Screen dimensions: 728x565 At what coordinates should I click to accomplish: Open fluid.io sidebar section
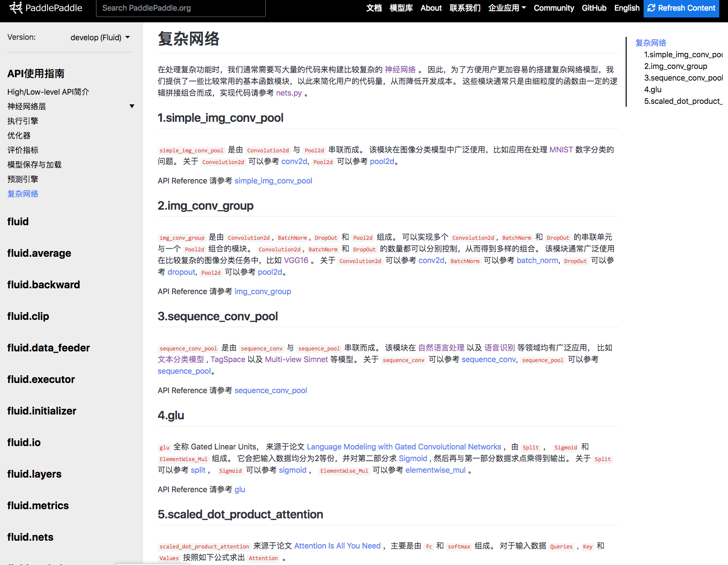pyautogui.click(x=24, y=443)
